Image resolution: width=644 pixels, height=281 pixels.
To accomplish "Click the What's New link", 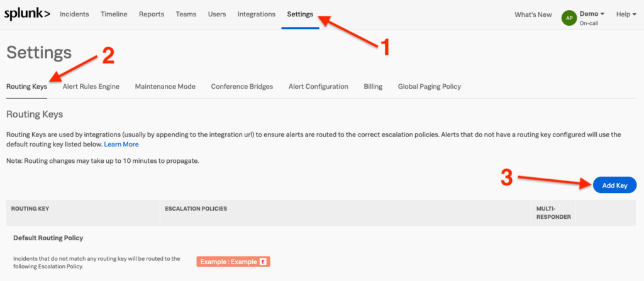I will (x=533, y=14).
